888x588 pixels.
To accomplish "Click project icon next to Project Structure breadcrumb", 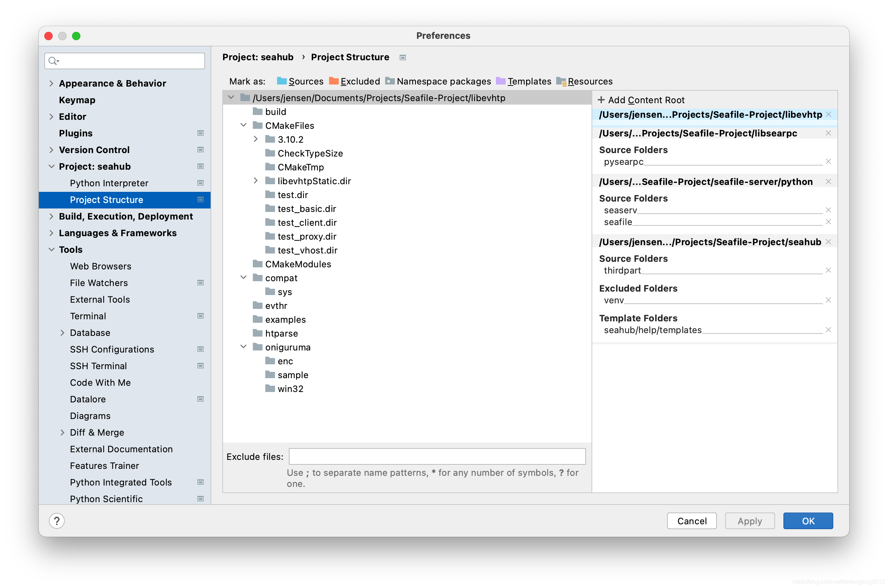I will coord(403,57).
